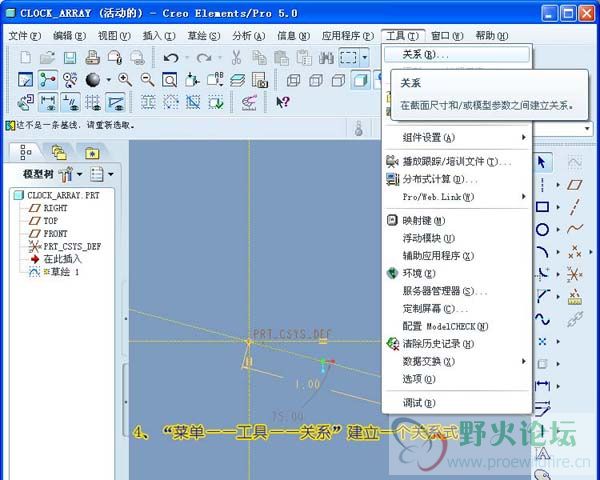600x480 pixels.
Task: Select 清除历史记录 in the Tools menu
Action: (x=457, y=343)
